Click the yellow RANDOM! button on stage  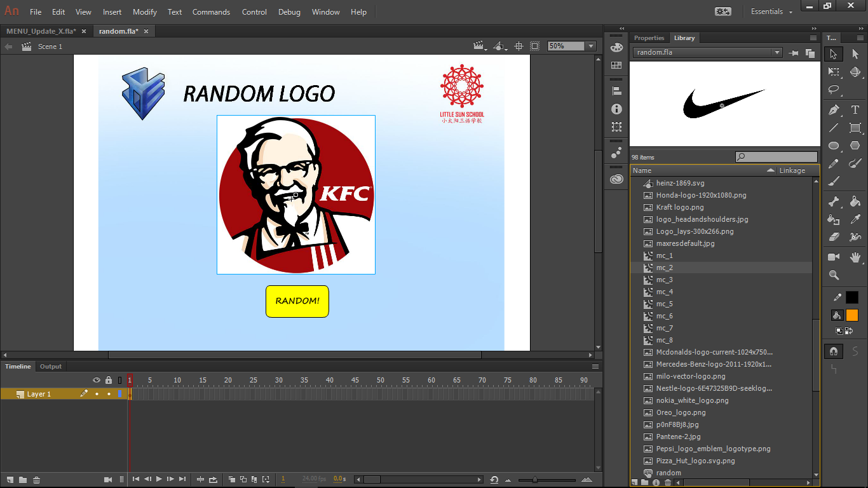297,301
